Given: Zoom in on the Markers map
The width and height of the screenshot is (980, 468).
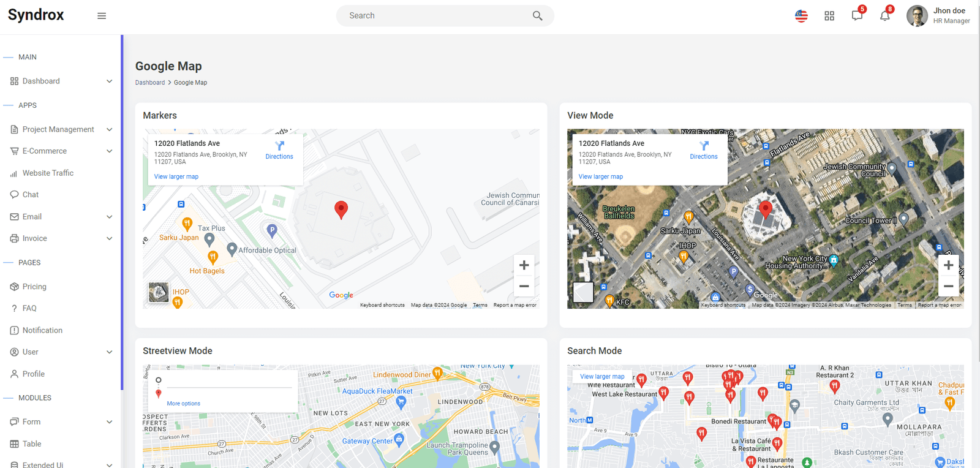Looking at the screenshot, I should tap(524, 265).
